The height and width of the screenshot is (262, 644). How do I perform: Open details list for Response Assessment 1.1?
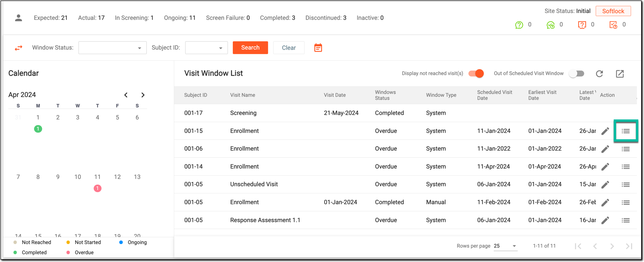pos(625,220)
